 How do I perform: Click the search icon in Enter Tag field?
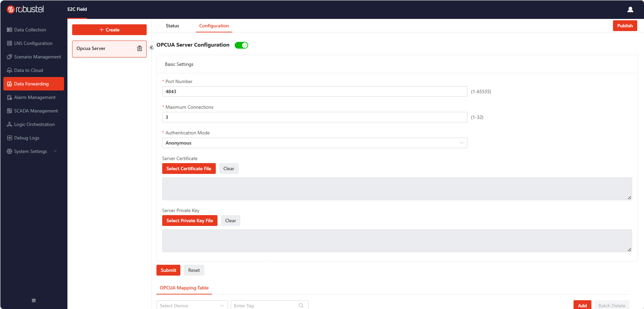click(301, 305)
